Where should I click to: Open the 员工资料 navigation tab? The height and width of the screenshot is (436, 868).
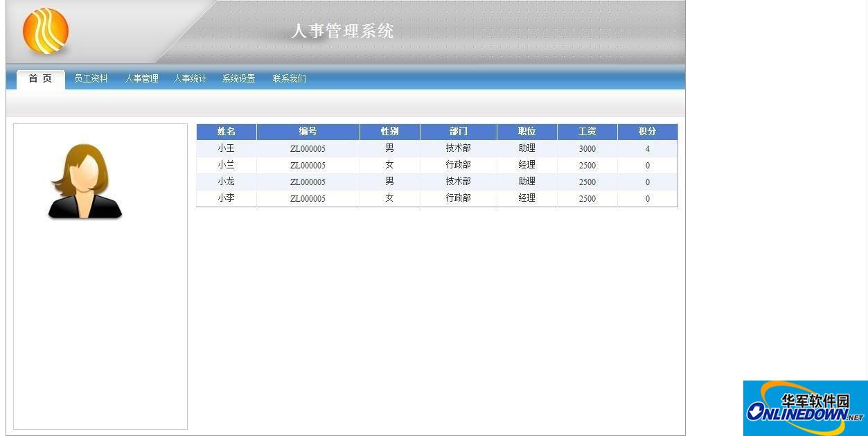pyautogui.click(x=90, y=78)
